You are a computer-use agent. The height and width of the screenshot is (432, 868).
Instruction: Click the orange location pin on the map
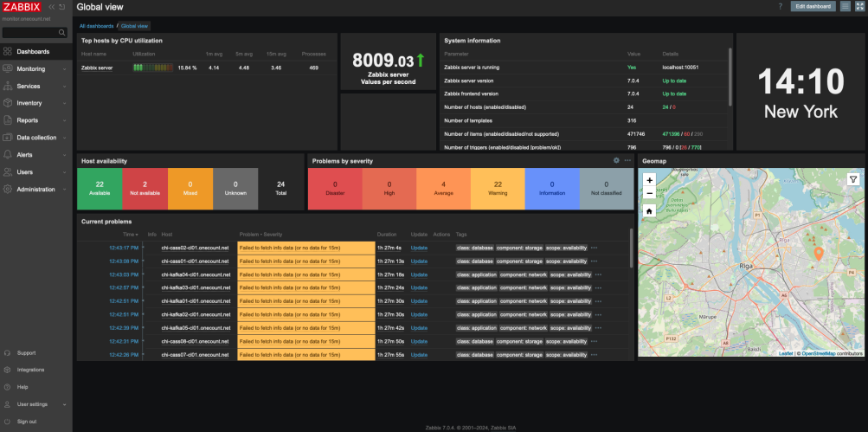[819, 254]
